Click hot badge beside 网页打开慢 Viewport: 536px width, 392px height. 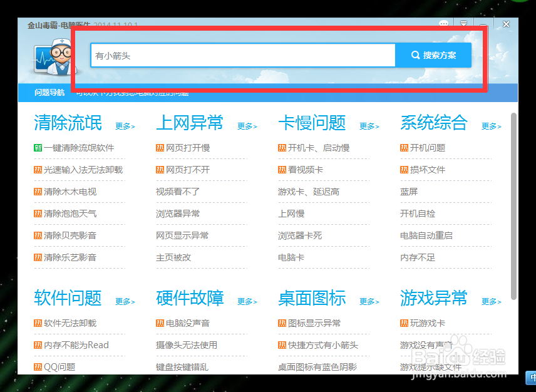160,148
